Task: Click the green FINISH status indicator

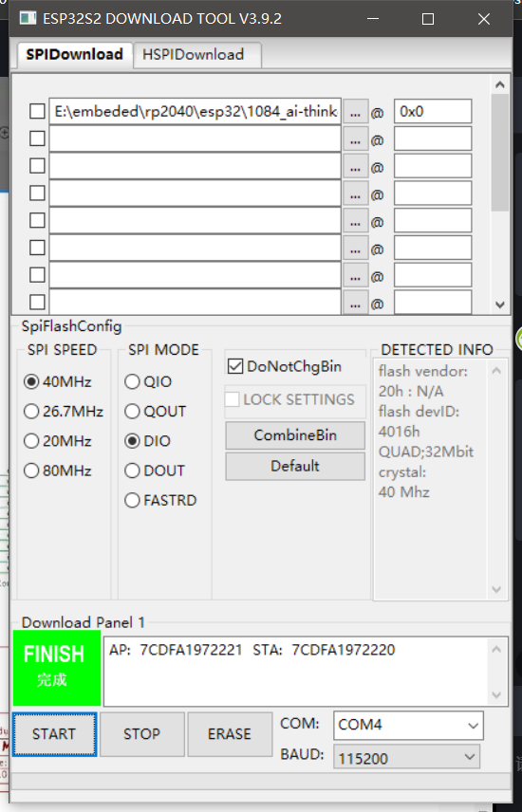Action: (x=57, y=668)
